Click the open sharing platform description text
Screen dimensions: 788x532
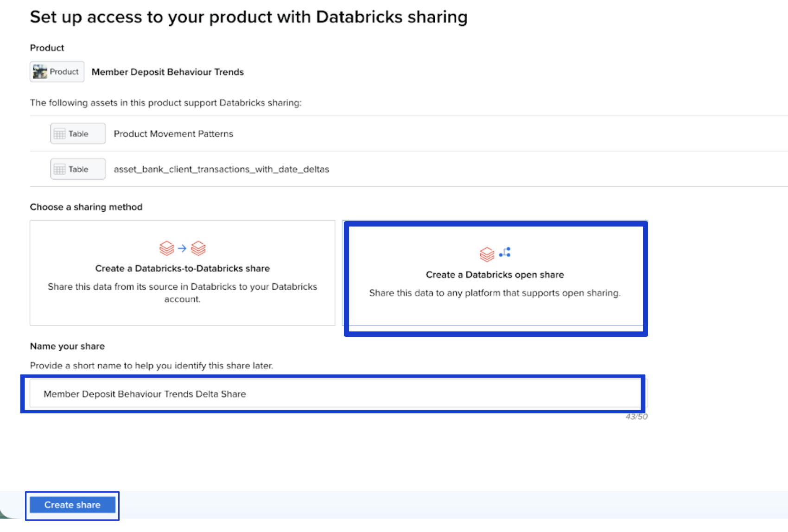(x=495, y=293)
